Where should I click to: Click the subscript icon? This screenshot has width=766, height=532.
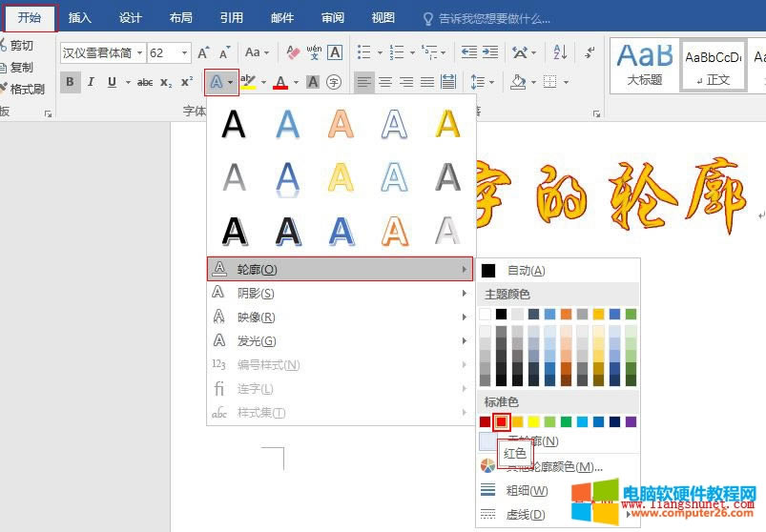click(x=166, y=83)
